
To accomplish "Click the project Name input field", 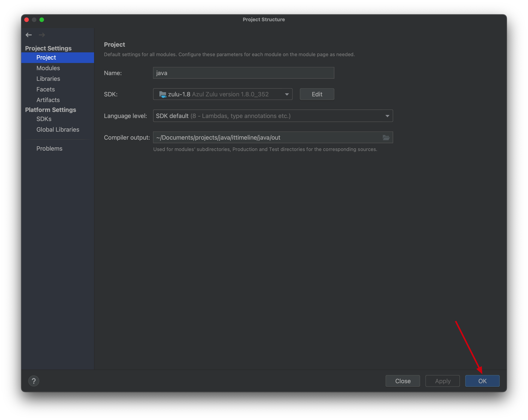I will click(244, 73).
